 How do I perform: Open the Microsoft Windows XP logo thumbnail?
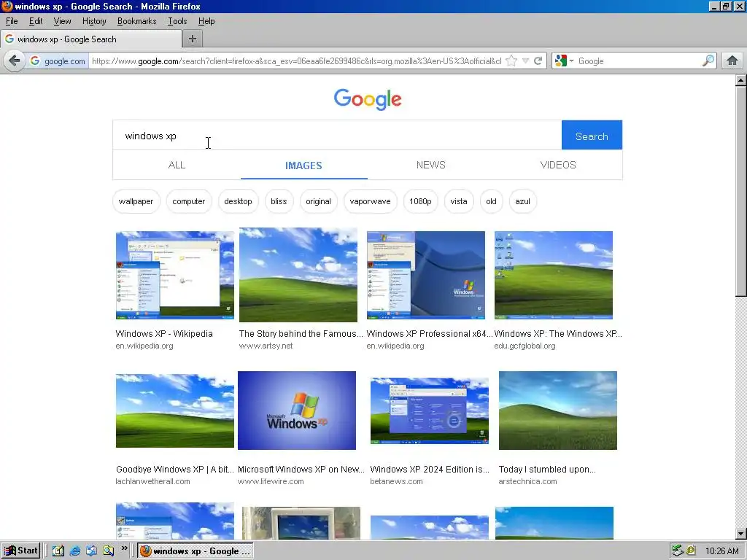[297, 411]
